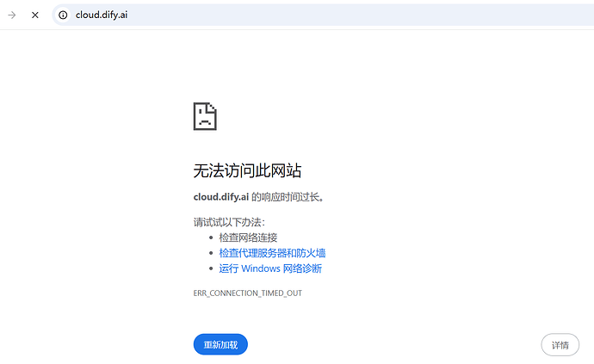Click the bullet before 检查代理服务器和防火墙
594x364 pixels.
(x=211, y=253)
